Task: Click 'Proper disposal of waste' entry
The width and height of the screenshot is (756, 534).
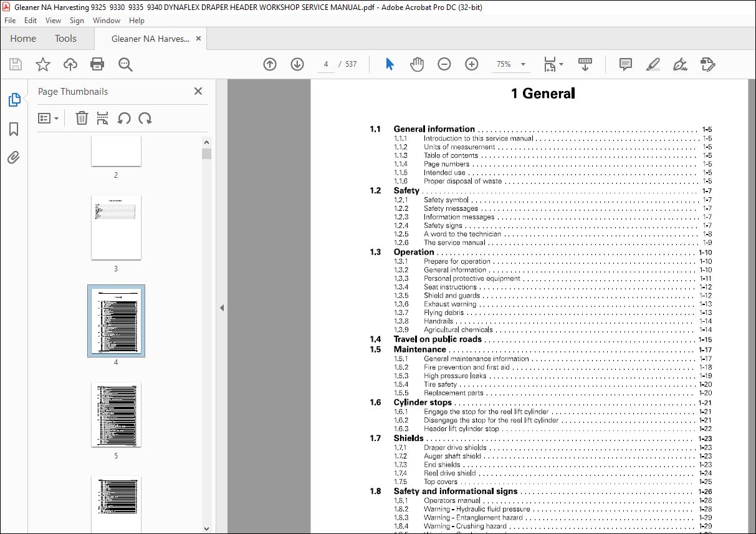Action: pyautogui.click(x=462, y=181)
